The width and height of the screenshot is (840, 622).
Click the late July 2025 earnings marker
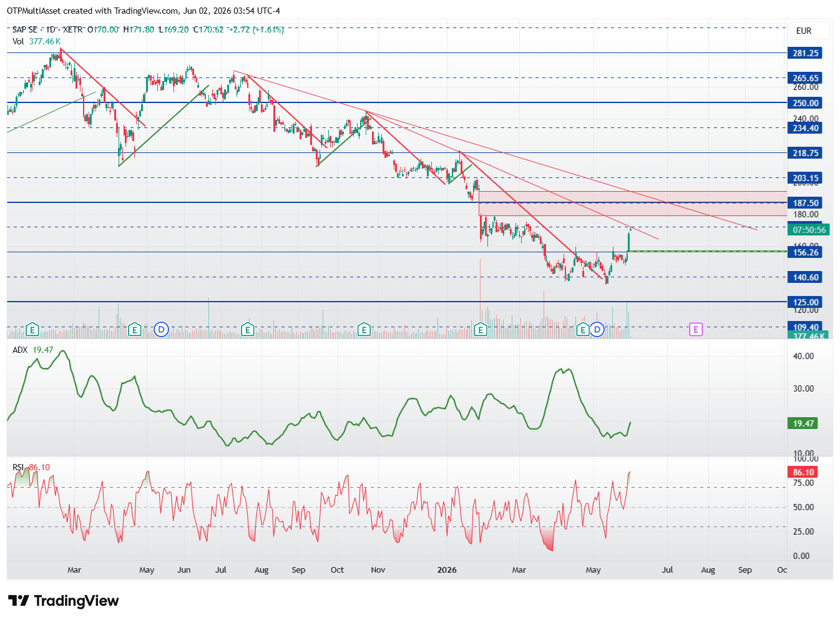(248, 329)
